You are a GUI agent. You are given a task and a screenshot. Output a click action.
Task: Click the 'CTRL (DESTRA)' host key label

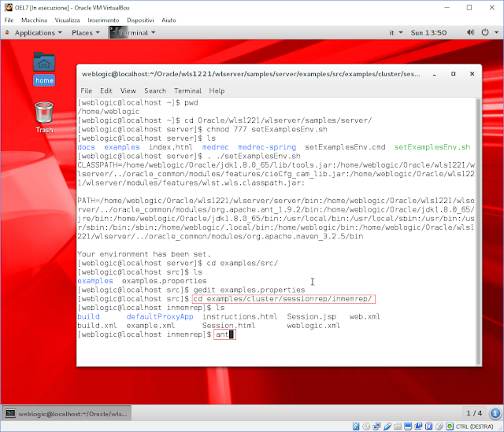(474, 426)
